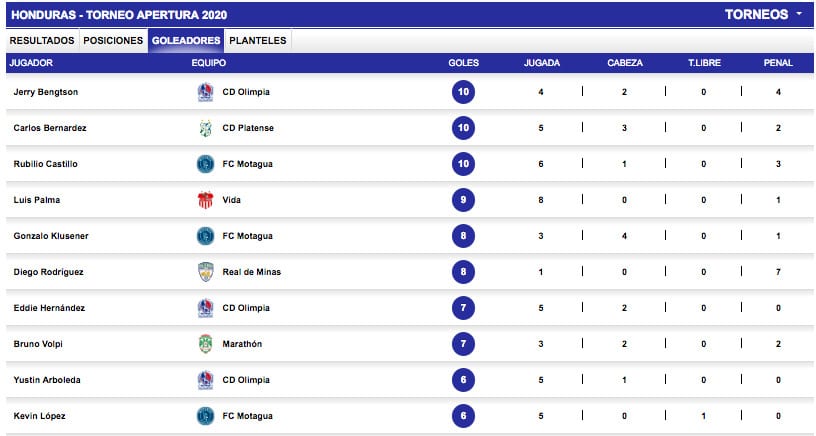
Task: Click Jerry Bengtson's 10 goals badge
Action: click(x=463, y=92)
